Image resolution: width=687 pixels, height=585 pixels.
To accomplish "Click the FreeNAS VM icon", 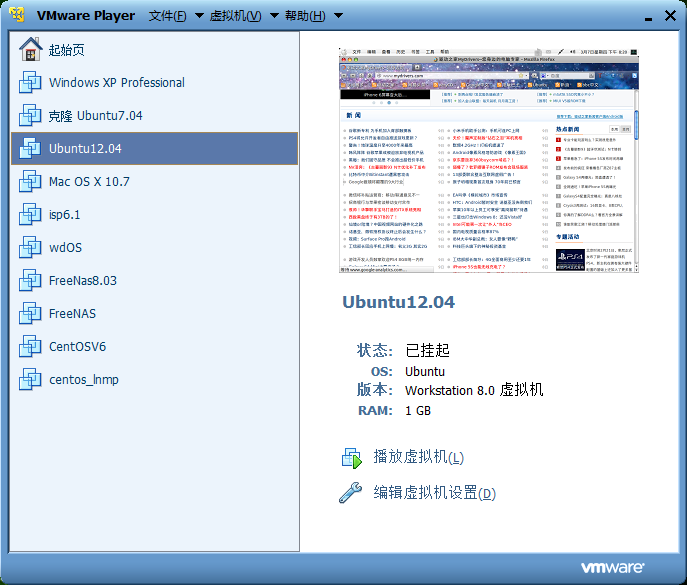I will point(30,313).
